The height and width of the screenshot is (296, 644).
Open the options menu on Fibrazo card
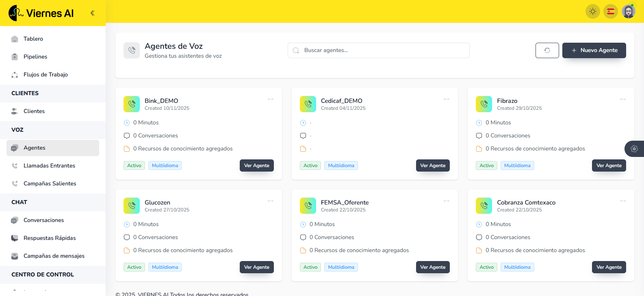[622, 99]
